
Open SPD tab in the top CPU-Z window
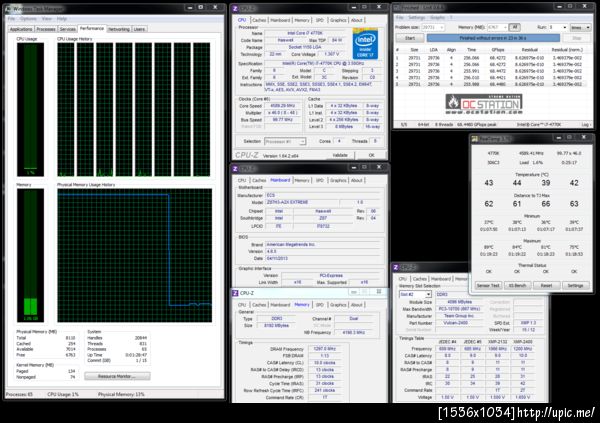coord(320,20)
